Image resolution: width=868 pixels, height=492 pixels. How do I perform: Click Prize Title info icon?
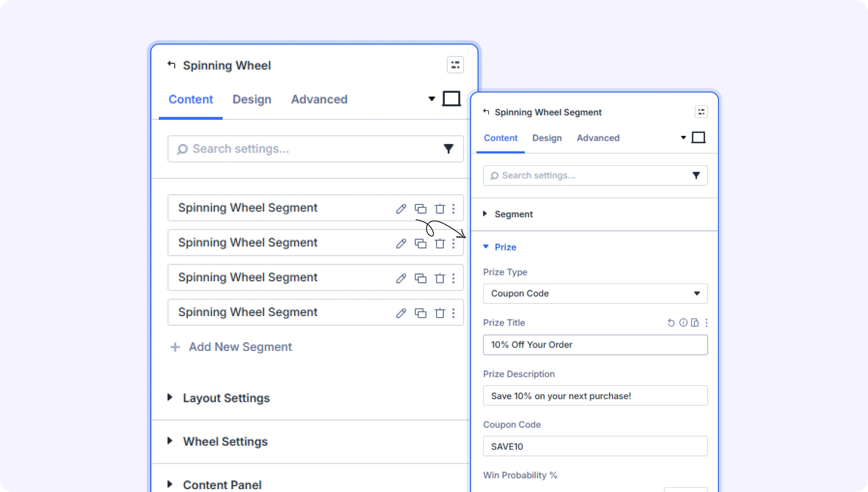tap(683, 323)
